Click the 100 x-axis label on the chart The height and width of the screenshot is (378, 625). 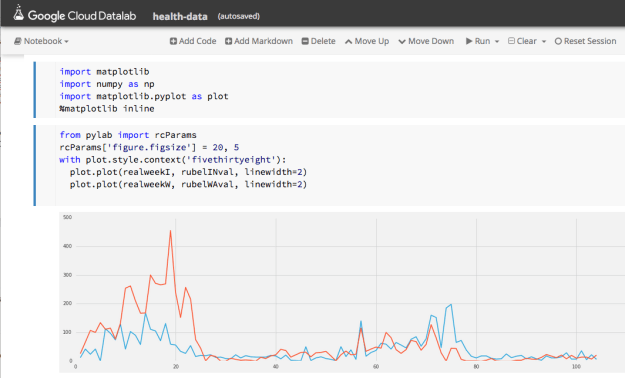tap(576, 367)
